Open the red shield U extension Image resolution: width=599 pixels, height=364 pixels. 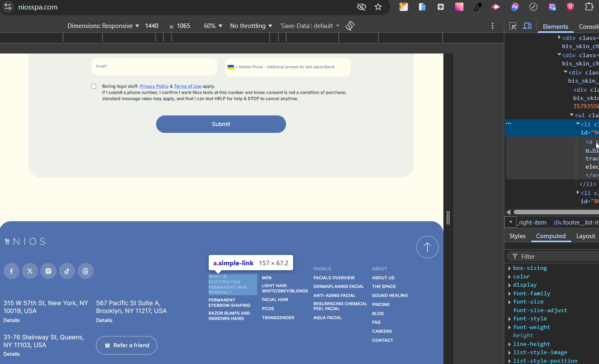pos(570,7)
